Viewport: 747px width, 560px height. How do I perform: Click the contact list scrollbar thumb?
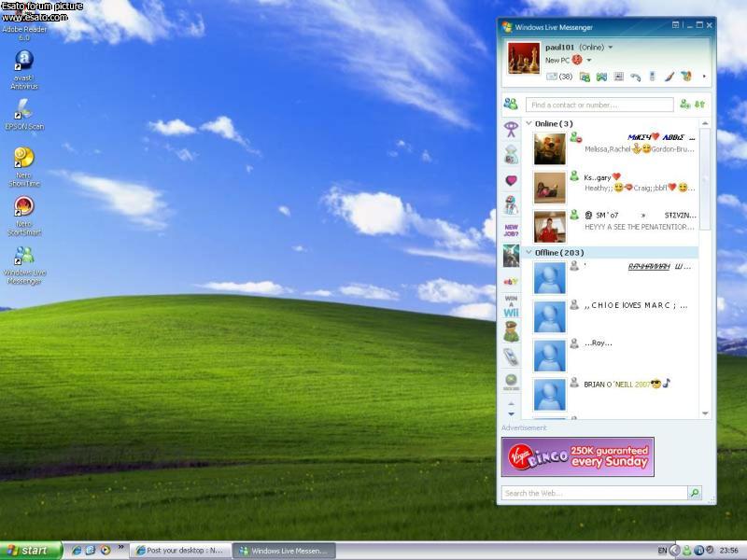point(705,179)
